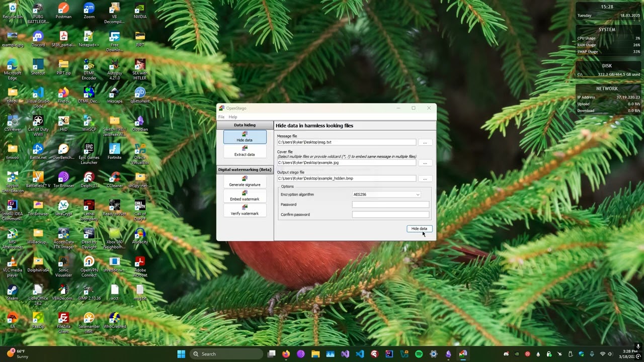Focus the Message file path field
This screenshot has height=362, width=644.
347,142
